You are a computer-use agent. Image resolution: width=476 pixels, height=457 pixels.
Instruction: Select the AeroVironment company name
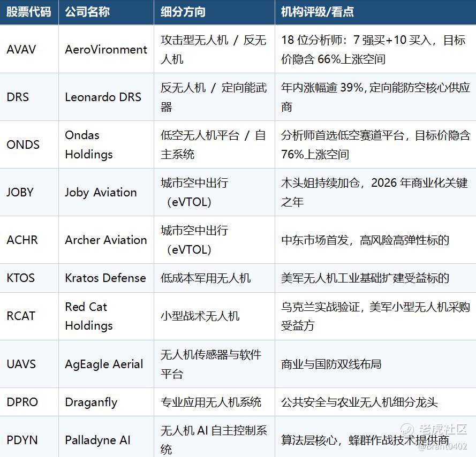[x=106, y=49]
